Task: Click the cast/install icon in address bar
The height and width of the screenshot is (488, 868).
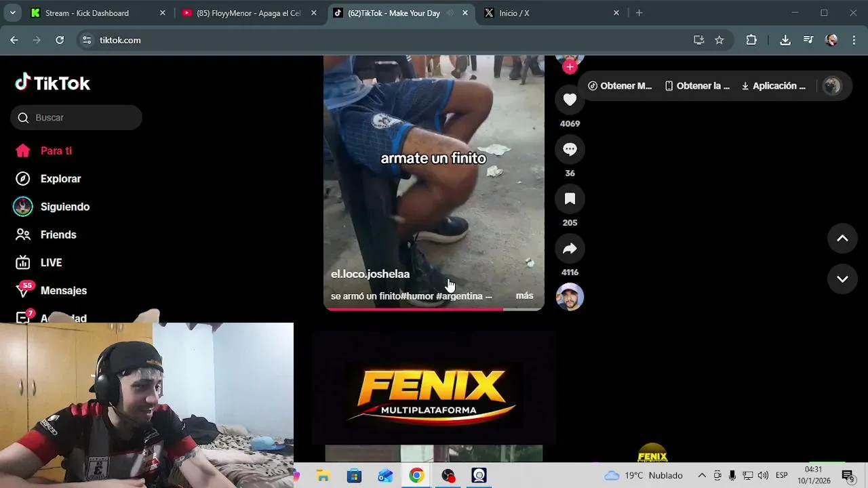Action: tap(698, 40)
